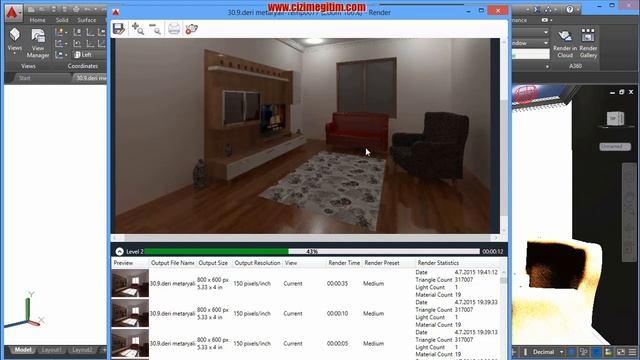Image resolution: width=640 pixels, height=360 pixels.
Task: Select the render thumbnail with 00:00:35 time
Action: click(x=130, y=283)
